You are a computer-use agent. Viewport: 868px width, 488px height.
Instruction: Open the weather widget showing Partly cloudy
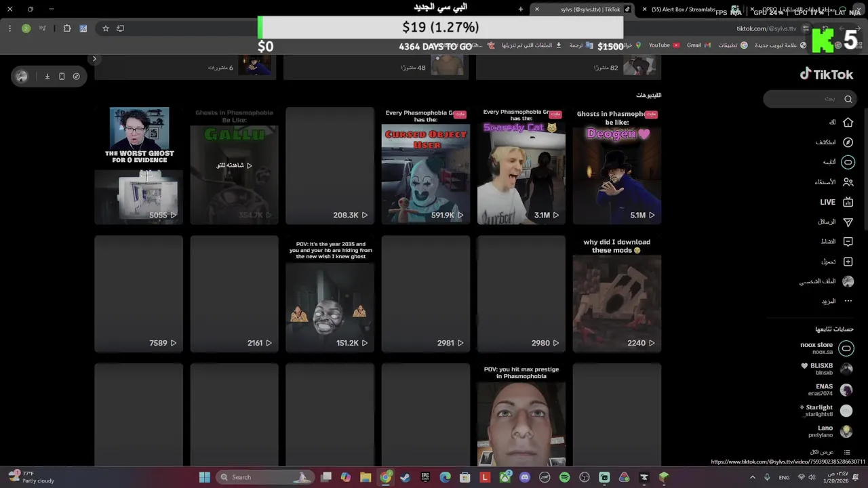pyautogui.click(x=32, y=477)
